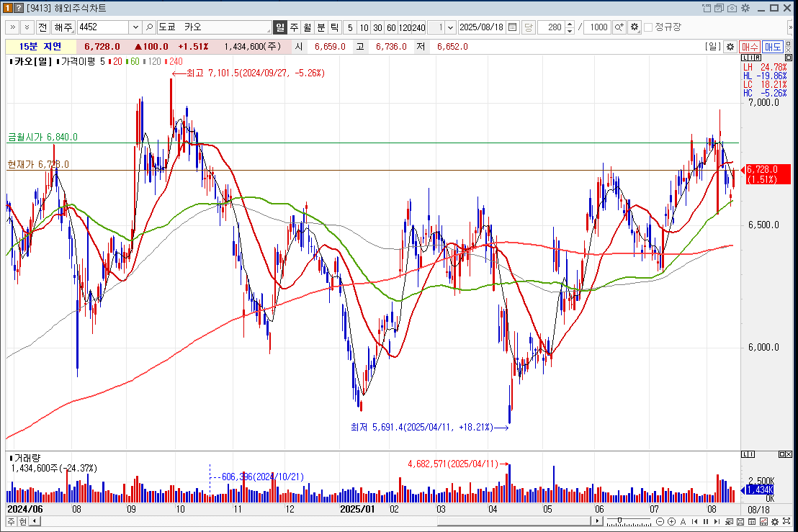Click the gear icon beside 매수 button
This screenshot has height=532, width=798.
click(730, 47)
